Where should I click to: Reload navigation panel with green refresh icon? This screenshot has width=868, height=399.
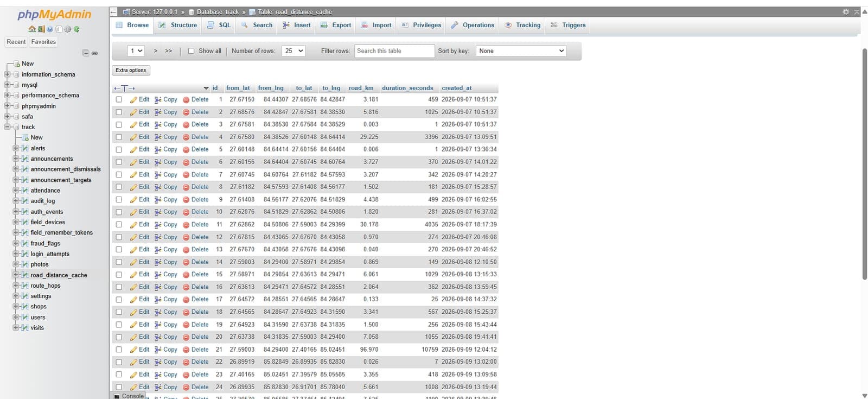click(76, 29)
